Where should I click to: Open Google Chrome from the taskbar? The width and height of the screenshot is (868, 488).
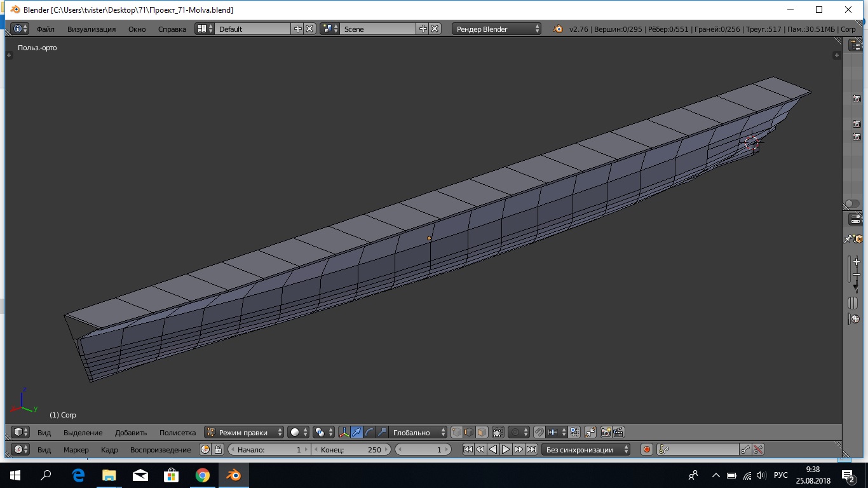click(203, 475)
